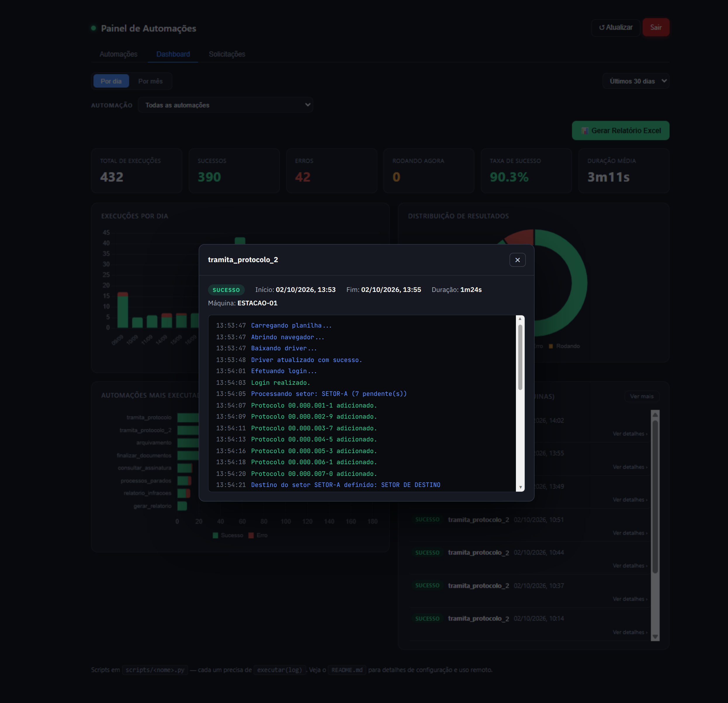
Task: Click the SUCESSO status badge in modal
Action: coord(226,290)
